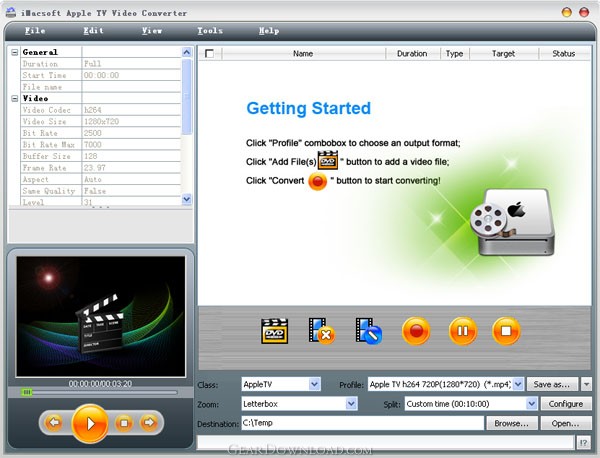Image resolution: width=600 pixels, height=458 pixels.
Task: Open the Split dropdown showing Custom time
Action: 532,404
